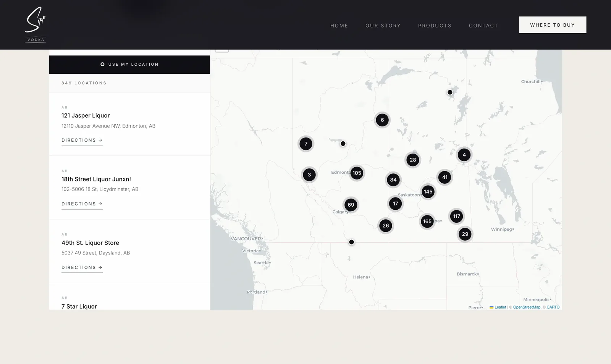Open the map cluster marked 41
Image resolution: width=611 pixels, height=364 pixels.
[445, 177]
